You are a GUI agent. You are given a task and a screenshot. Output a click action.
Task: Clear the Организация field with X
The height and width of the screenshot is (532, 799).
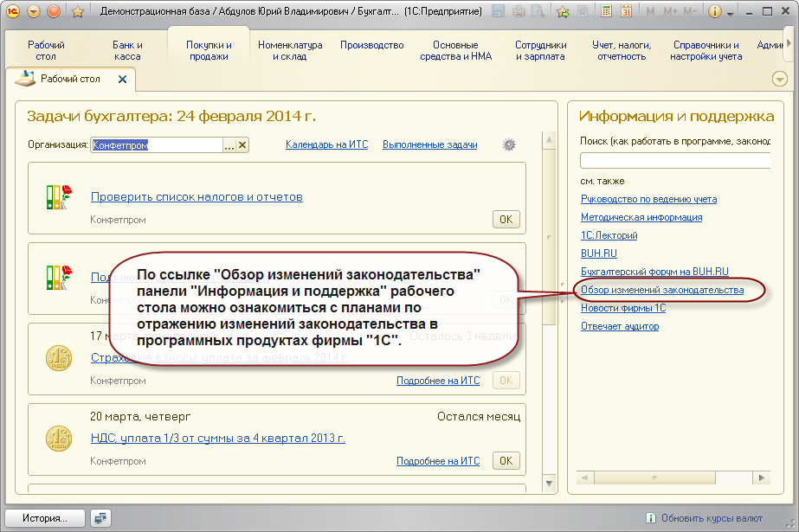coord(242,145)
